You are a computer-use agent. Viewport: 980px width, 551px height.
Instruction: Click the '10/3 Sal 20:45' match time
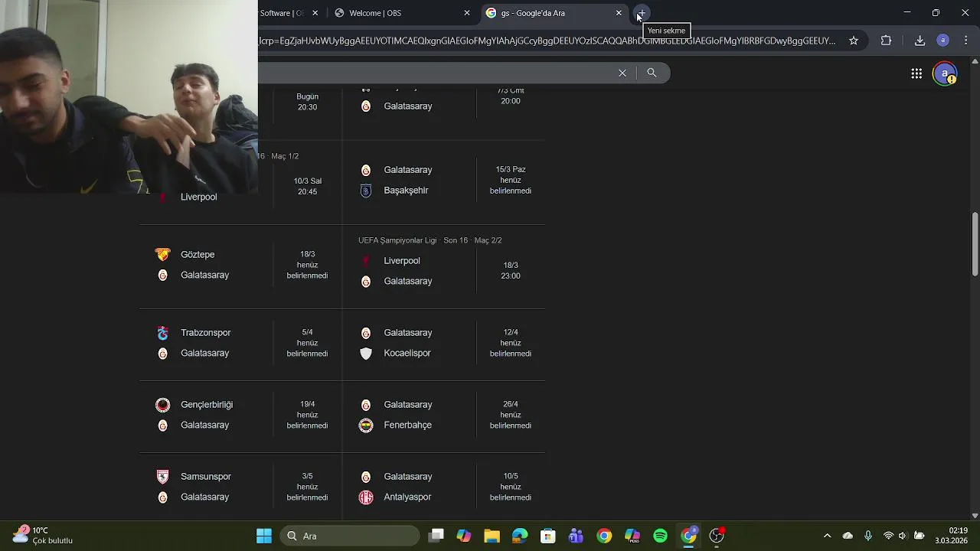307,187
